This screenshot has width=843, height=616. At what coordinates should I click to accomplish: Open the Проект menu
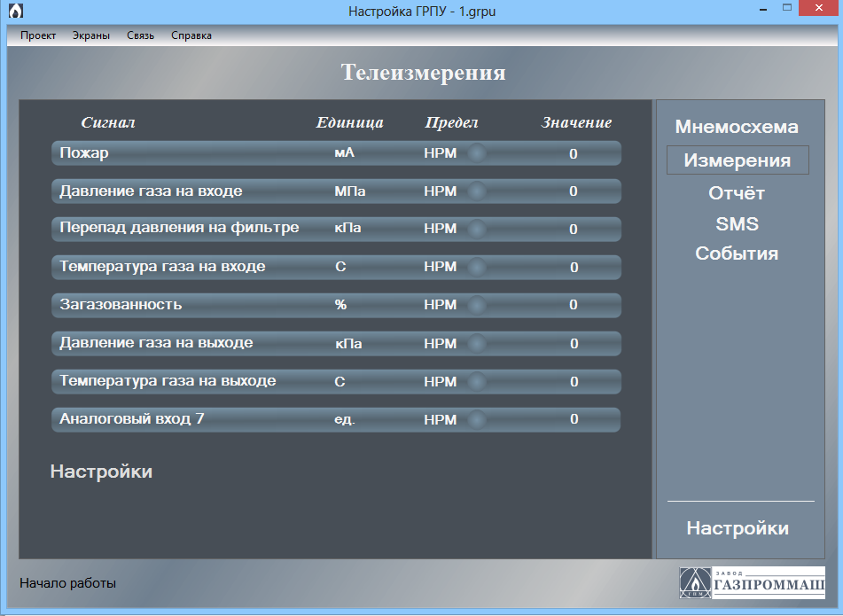37,35
